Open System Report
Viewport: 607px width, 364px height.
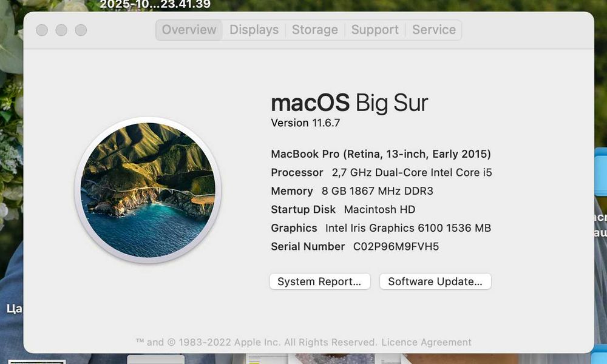tap(320, 281)
